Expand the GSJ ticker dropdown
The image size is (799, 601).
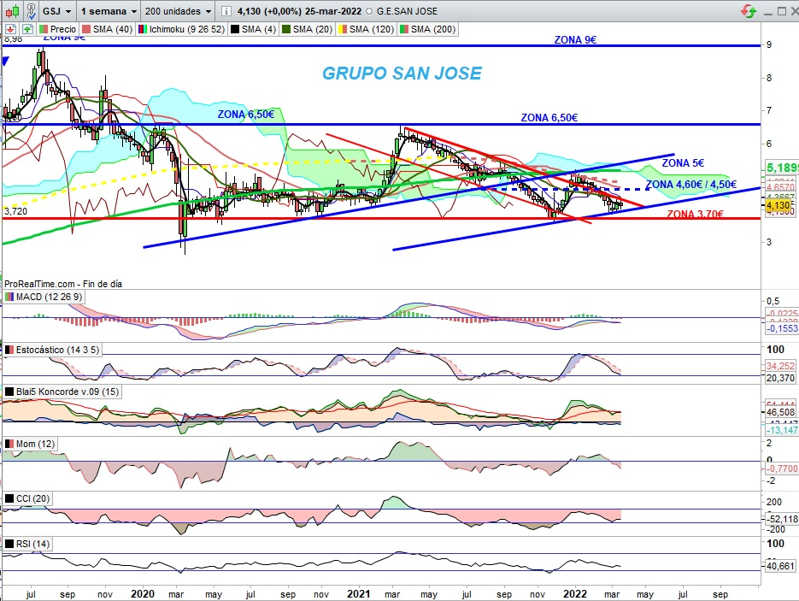click(57, 11)
